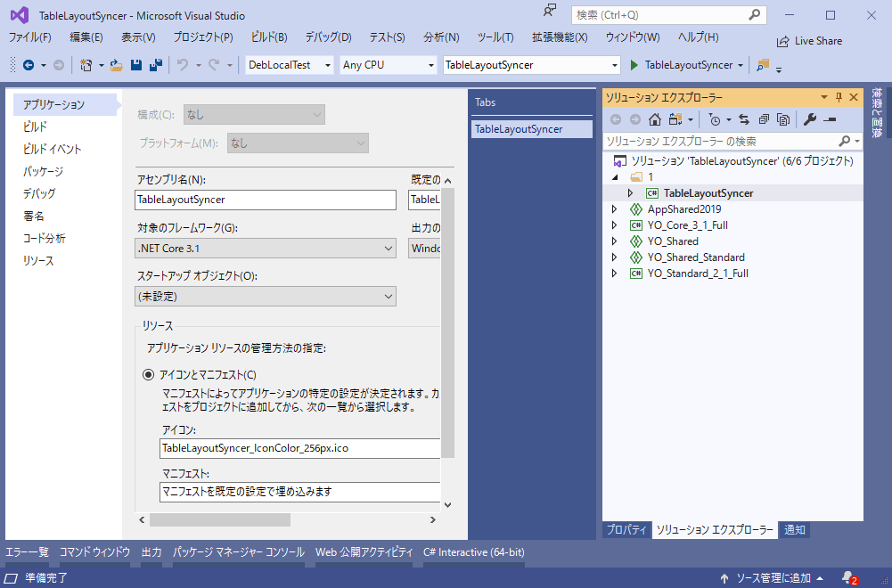Click the Redo arrow in the toolbar

pyautogui.click(x=214, y=65)
